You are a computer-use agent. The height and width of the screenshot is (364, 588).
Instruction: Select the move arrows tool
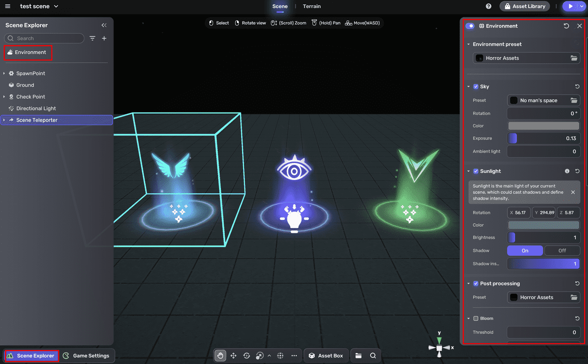click(x=233, y=356)
